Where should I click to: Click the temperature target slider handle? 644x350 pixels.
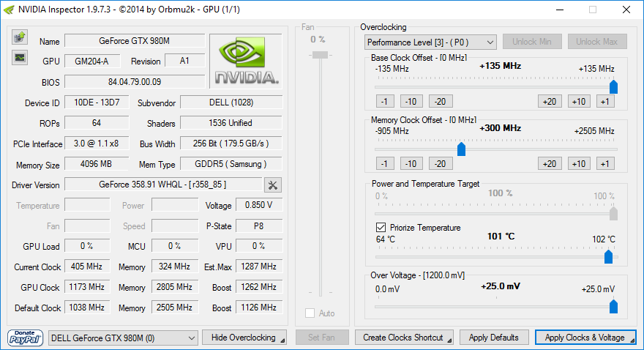[609, 257]
